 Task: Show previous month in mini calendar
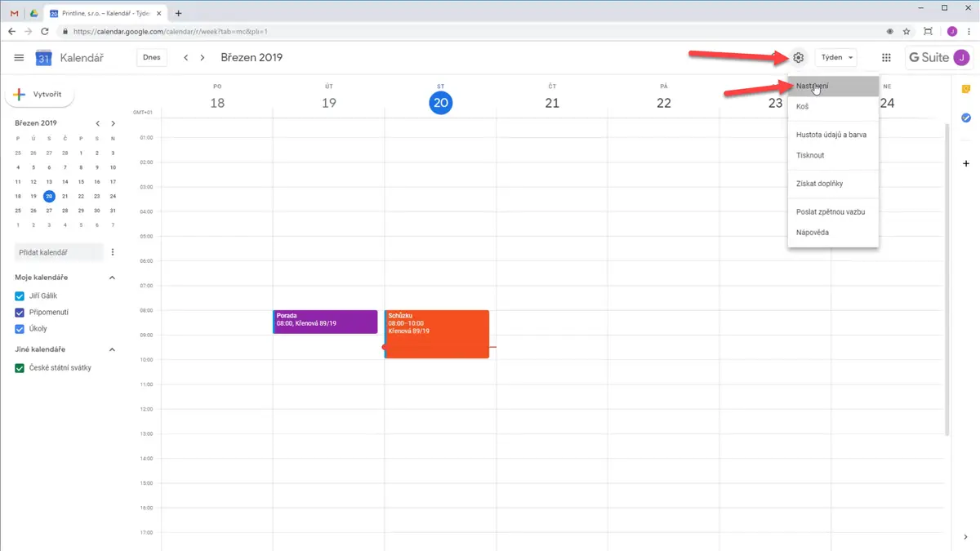[97, 123]
